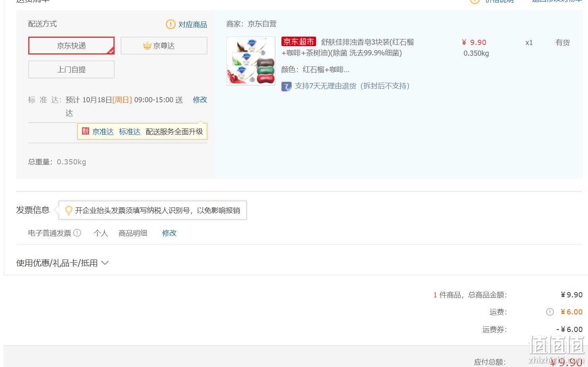
Task: Click 有货 stock status text
Action: pos(563,43)
